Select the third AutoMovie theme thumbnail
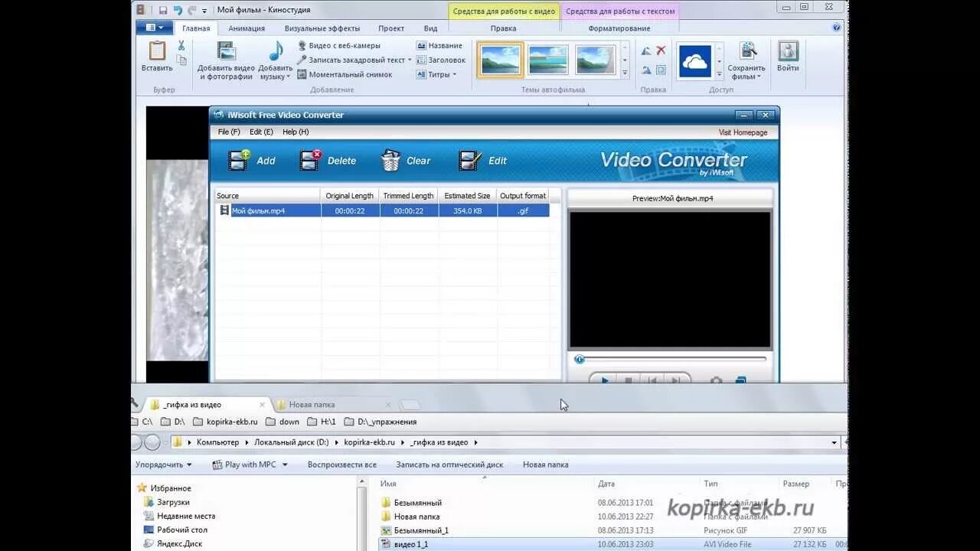980x551 pixels. tap(595, 60)
